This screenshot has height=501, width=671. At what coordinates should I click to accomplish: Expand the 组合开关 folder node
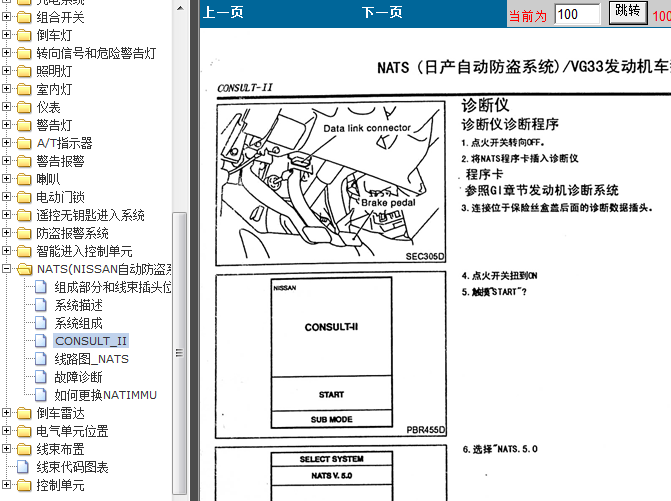6,17
